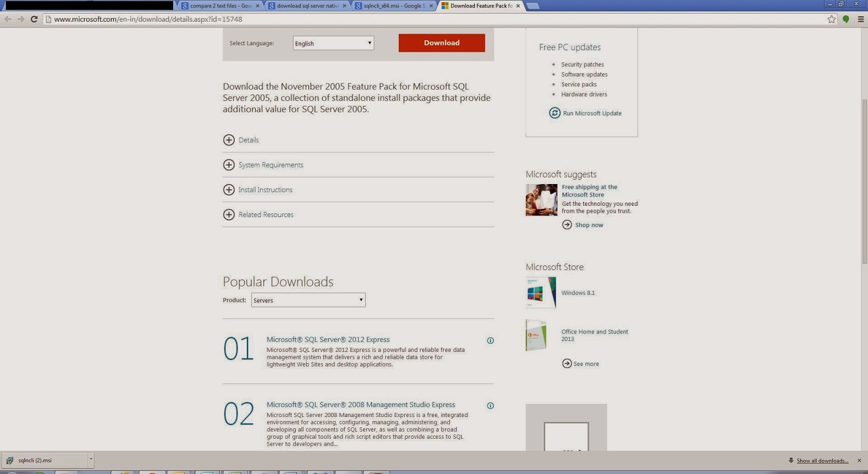Image resolution: width=868 pixels, height=474 pixels.
Task: Select the Download Feature Pack tab
Action: (481, 6)
